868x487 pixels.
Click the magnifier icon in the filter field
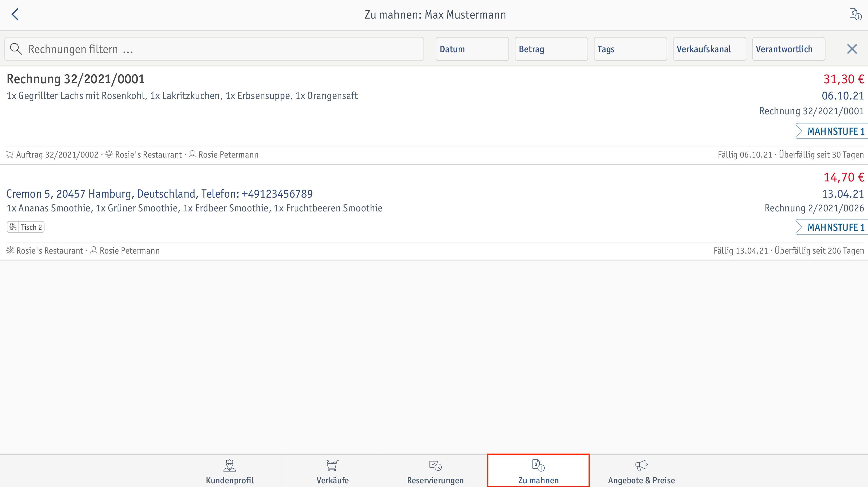point(16,49)
